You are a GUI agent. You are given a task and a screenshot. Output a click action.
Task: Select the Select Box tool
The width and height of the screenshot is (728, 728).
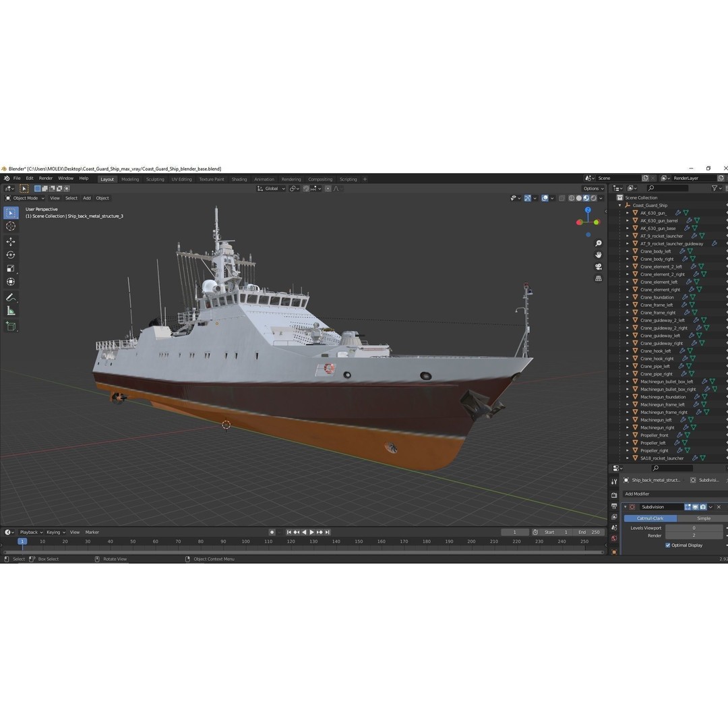(11, 212)
